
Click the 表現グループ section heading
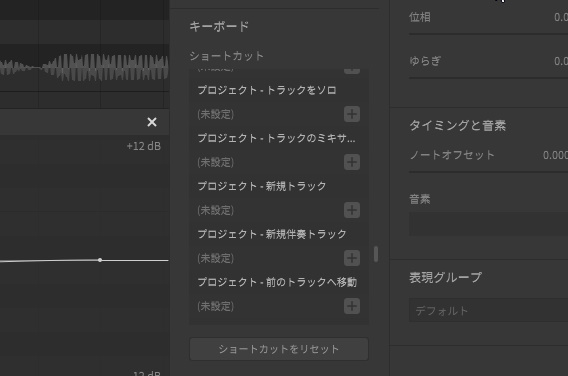click(x=446, y=277)
